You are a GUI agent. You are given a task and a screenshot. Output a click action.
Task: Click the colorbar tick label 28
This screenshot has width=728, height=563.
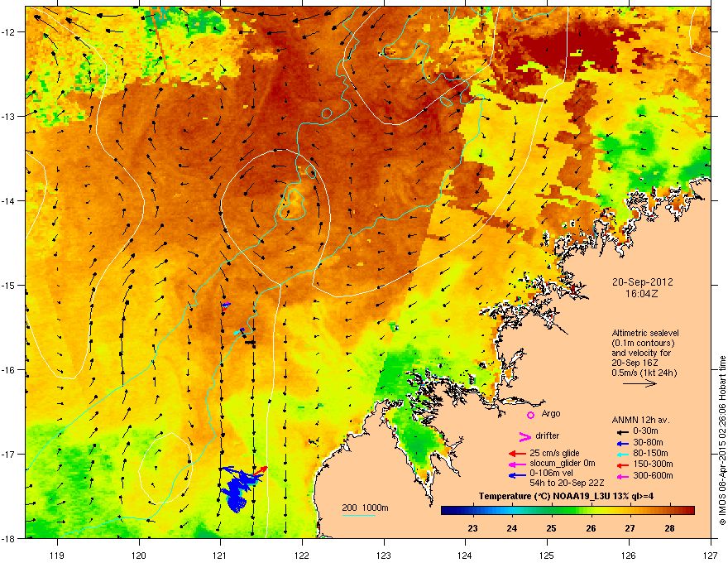pyautogui.click(x=669, y=528)
